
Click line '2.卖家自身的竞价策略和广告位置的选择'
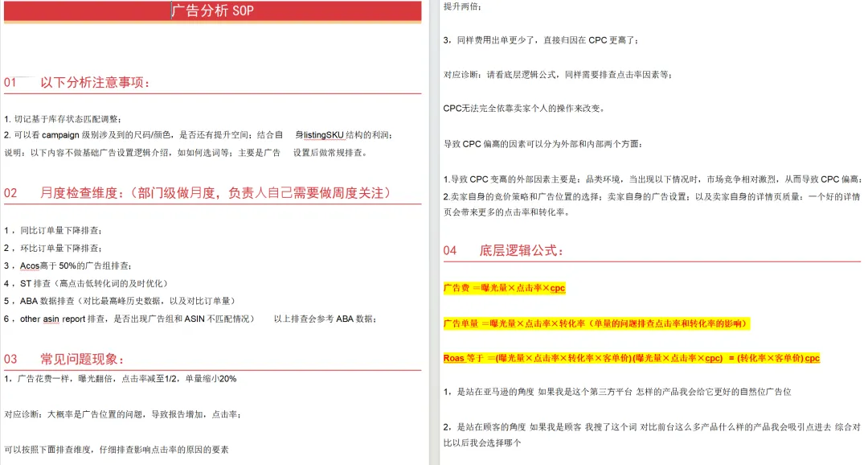[652, 197]
